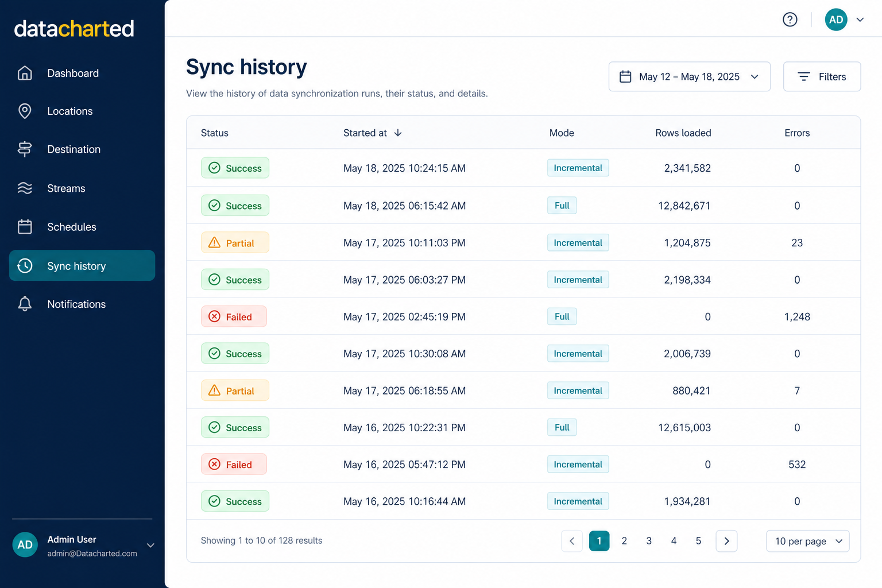Click error count 23
This screenshot has height=588, width=882.
tap(797, 243)
